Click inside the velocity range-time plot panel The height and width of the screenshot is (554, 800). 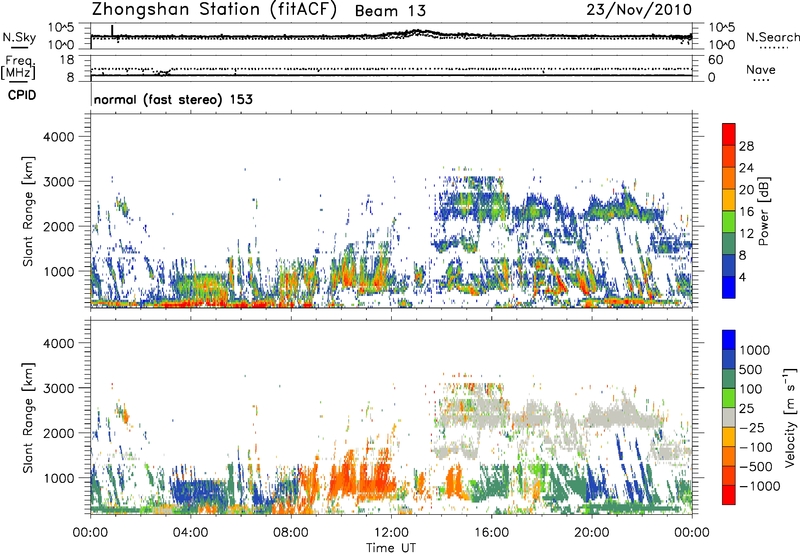(391, 417)
